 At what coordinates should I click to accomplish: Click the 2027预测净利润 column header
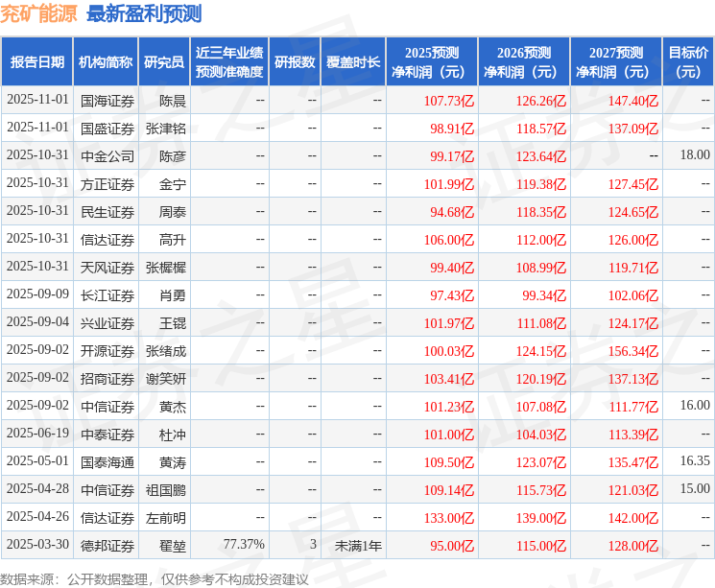[616, 61]
